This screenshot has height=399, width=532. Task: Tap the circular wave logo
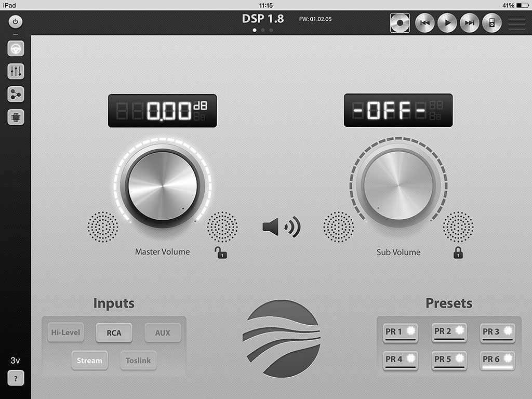(x=282, y=339)
